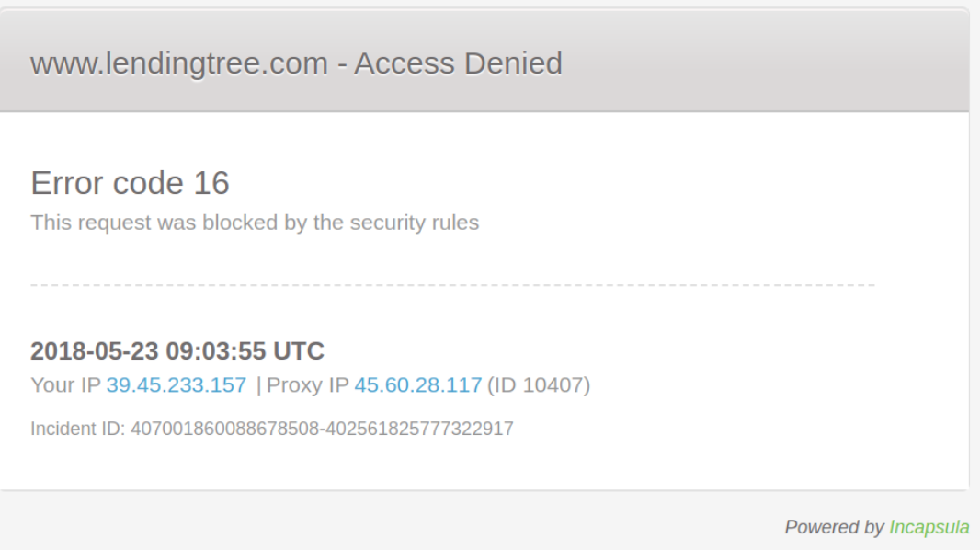Click the "(ID 10407)" text
The width and height of the screenshot is (980, 550).
[538, 385]
